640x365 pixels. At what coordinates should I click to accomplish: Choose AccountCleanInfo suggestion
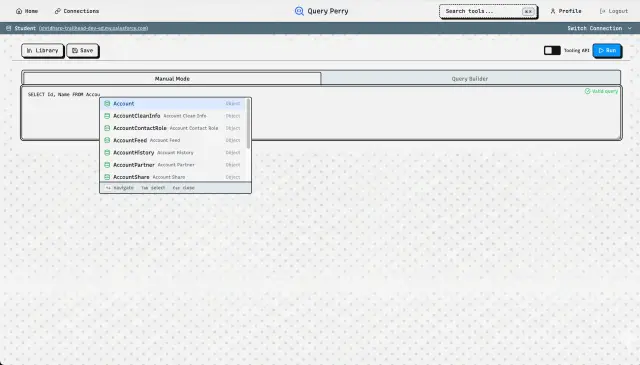(x=173, y=116)
